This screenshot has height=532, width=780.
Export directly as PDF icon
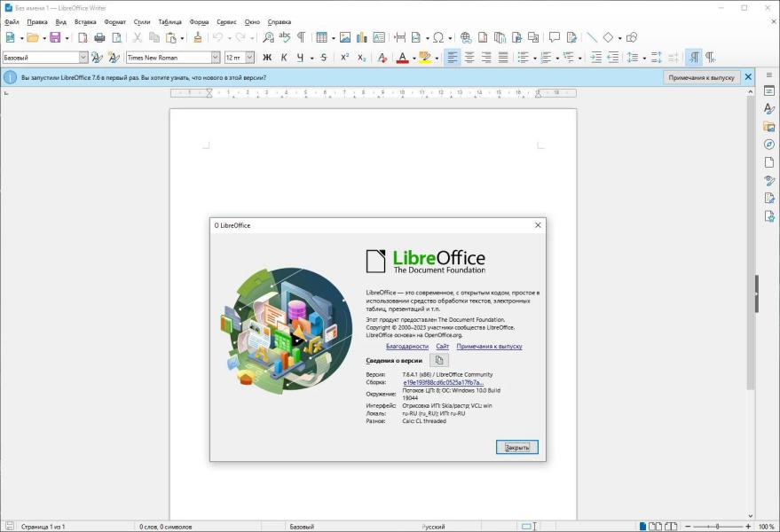(83, 37)
